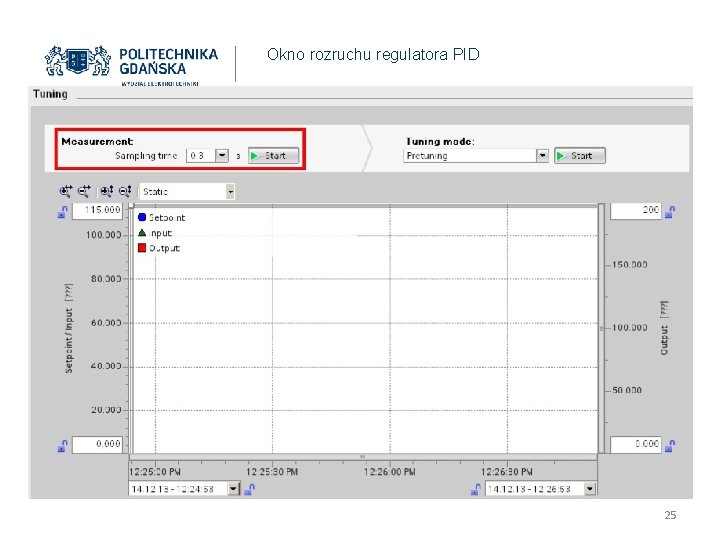
Task: Click the Input legend label
Action: (x=160, y=233)
